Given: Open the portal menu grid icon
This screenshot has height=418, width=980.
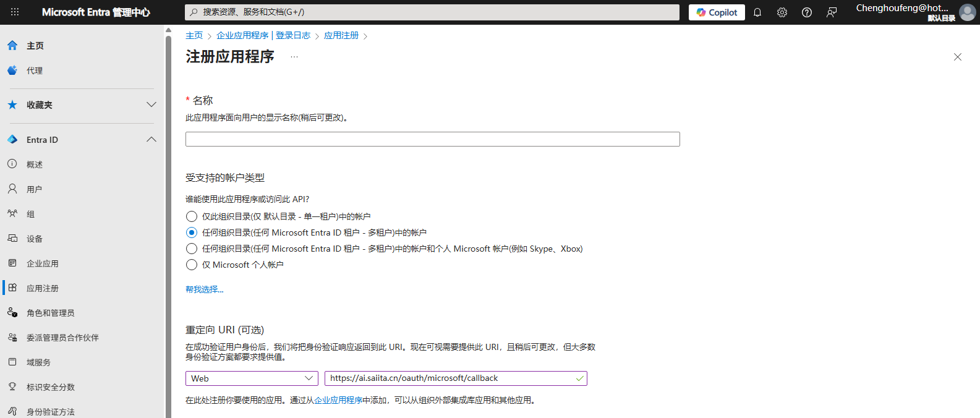Looking at the screenshot, I should click(x=15, y=12).
